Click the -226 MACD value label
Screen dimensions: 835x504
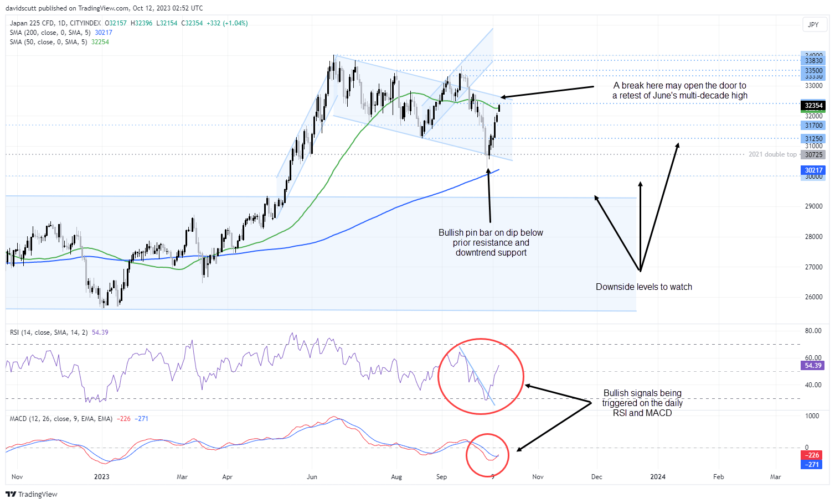813,456
